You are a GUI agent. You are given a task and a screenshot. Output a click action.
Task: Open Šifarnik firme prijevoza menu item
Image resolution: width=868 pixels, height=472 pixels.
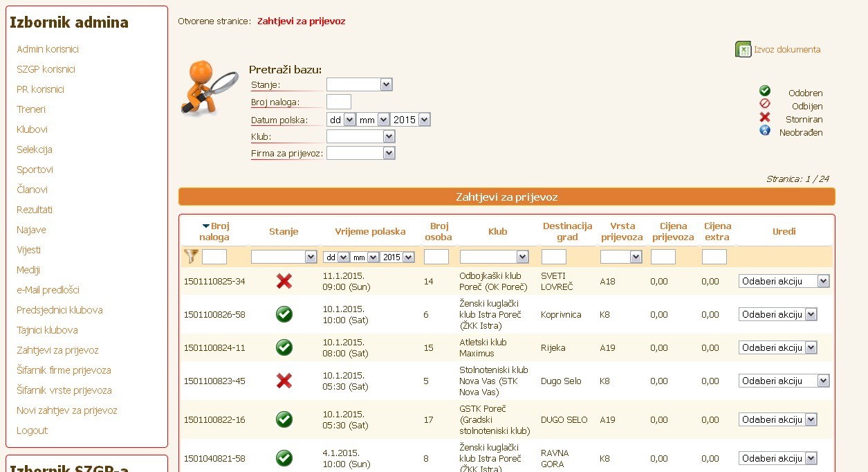pyautogui.click(x=64, y=370)
